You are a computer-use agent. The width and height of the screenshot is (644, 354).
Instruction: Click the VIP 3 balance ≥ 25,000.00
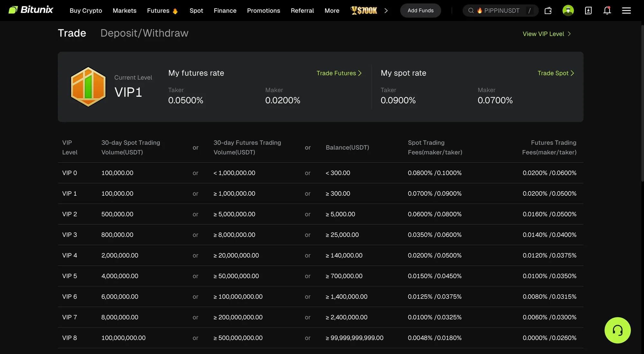coord(342,235)
